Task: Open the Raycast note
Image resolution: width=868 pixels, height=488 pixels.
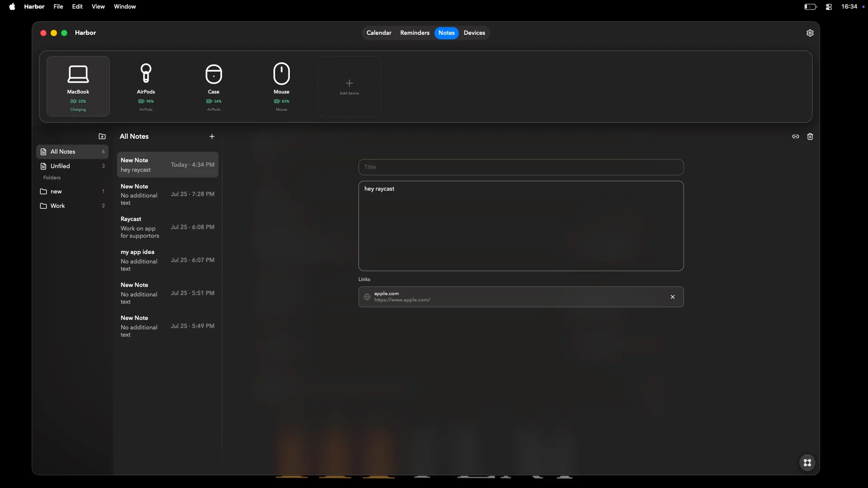Action: pos(168,227)
